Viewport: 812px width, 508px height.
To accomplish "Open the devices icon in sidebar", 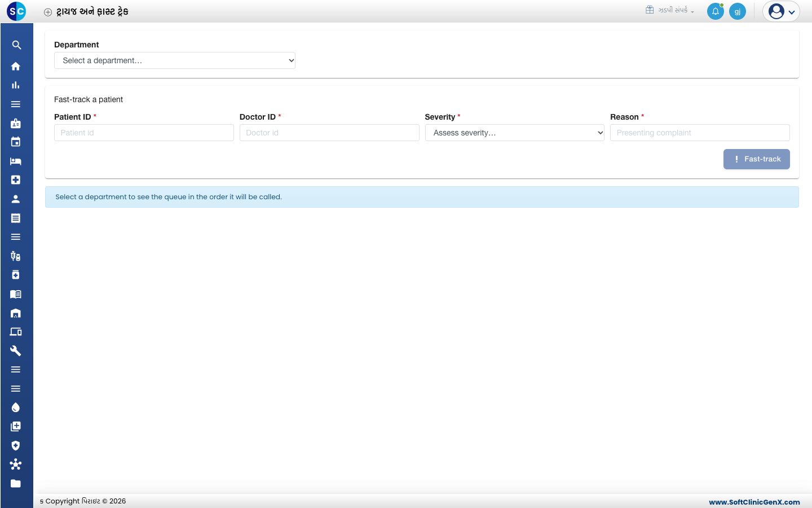I will pyautogui.click(x=16, y=332).
